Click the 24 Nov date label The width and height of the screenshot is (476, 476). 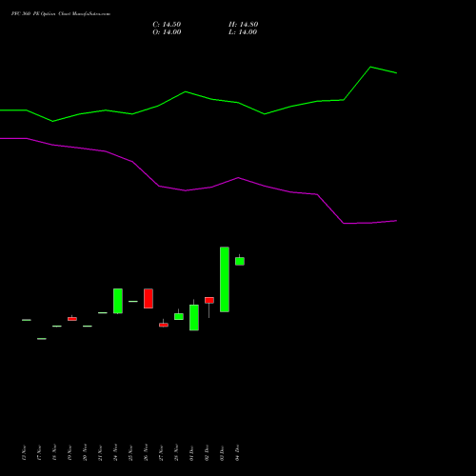(x=115, y=452)
